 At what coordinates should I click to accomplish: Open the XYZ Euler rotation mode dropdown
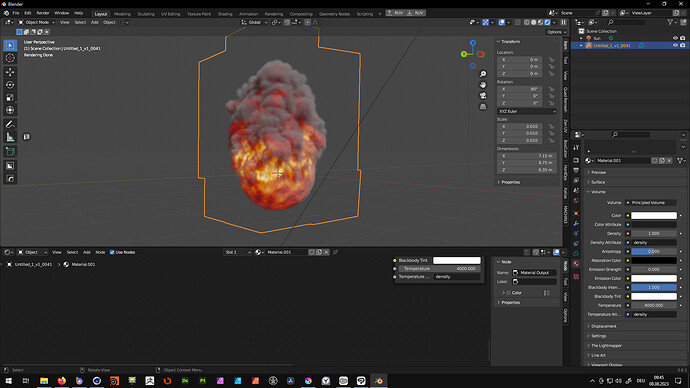[x=527, y=111]
